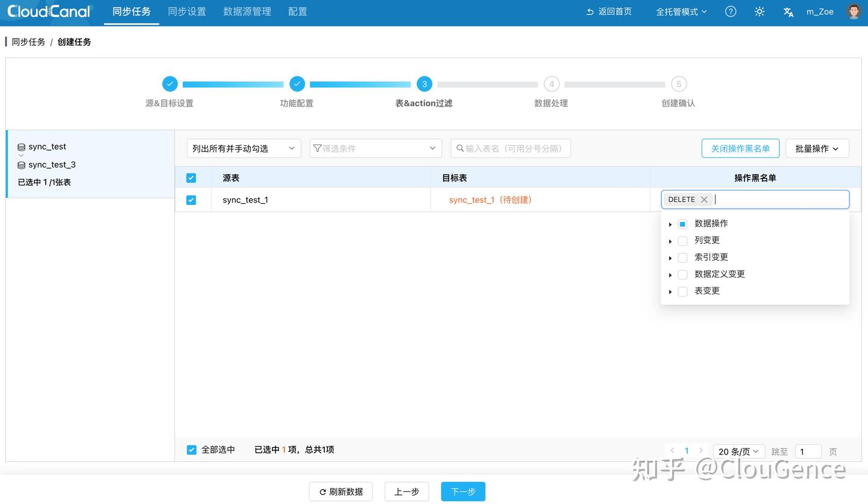
Task: Select sync_test database in left panel
Action: (47, 146)
